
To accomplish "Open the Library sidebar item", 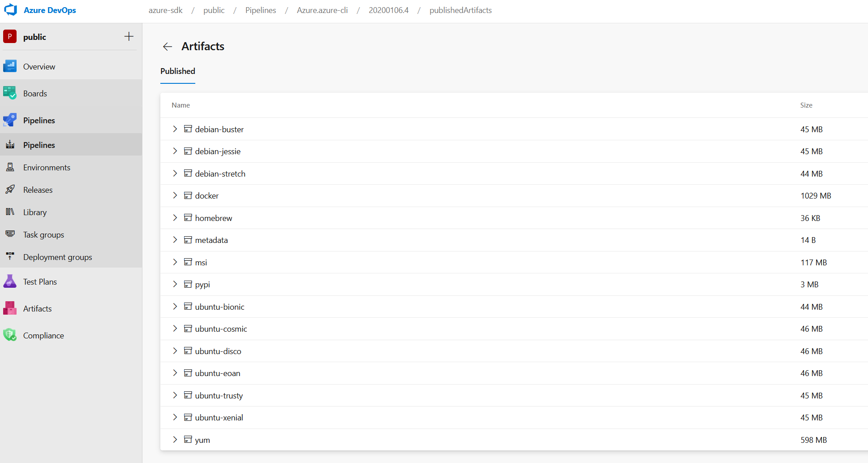I will point(35,212).
